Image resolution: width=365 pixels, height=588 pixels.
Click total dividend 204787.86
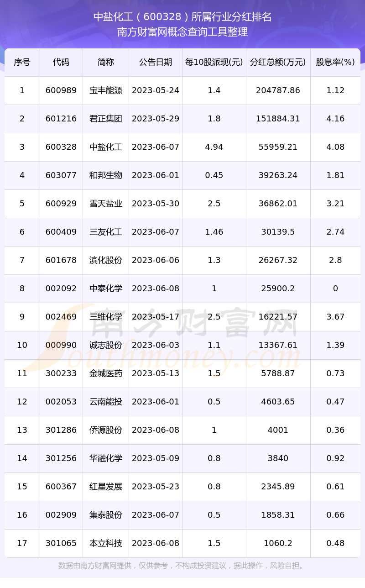tap(278, 90)
